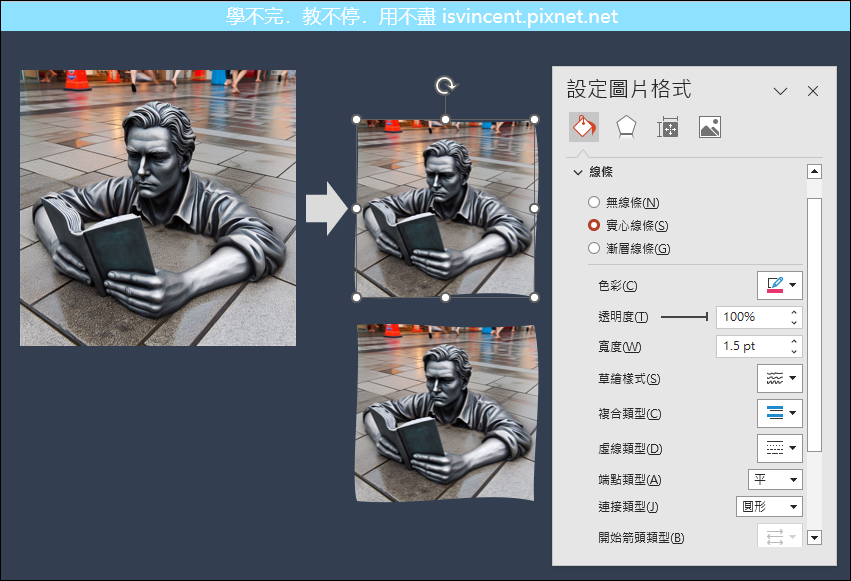This screenshot has width=851, height=581.
Task: Click the 寬度(W) label
Action: point(620,346)
